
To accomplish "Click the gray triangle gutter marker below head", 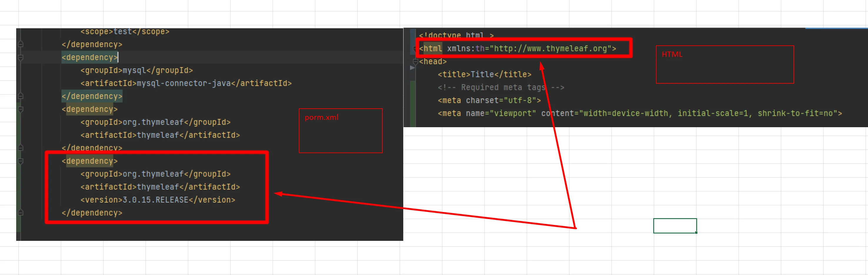I will coord(412,68).
